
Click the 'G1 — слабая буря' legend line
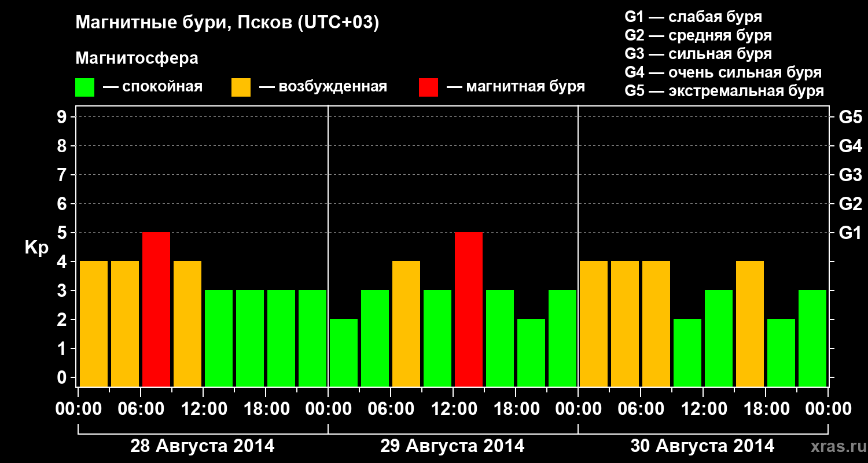pyautogui.click(x=693, y=17)
